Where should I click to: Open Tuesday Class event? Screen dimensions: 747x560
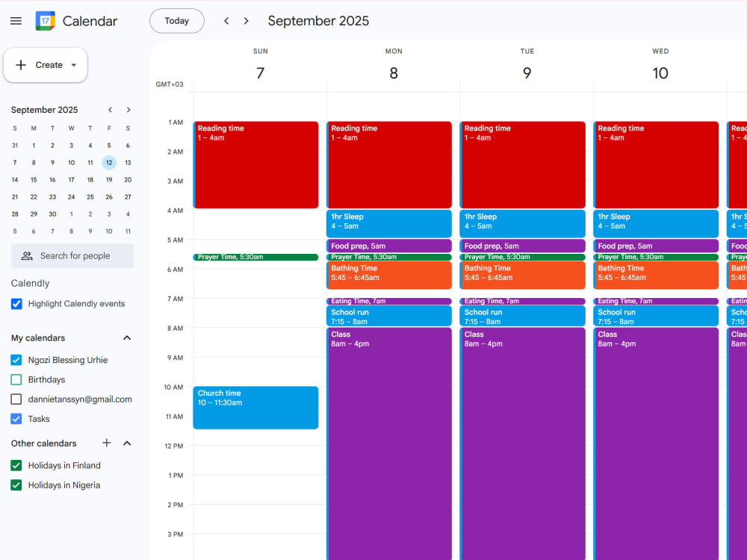click(x=523, y=444)
